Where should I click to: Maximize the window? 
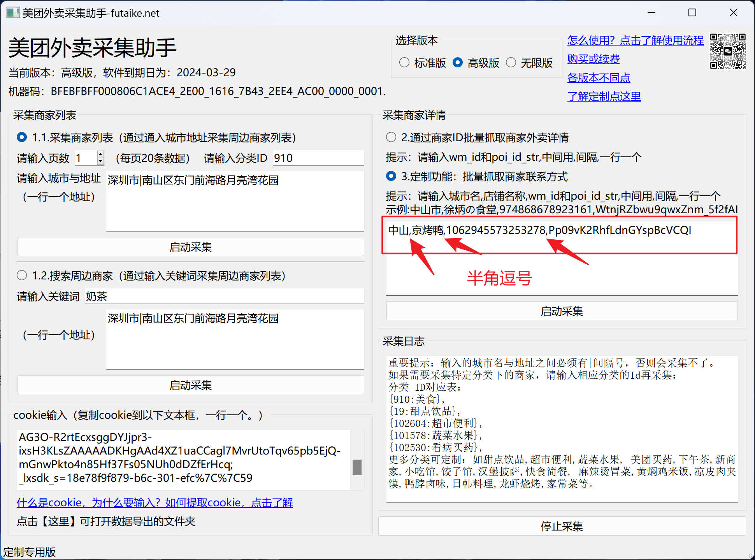(692, 13)
